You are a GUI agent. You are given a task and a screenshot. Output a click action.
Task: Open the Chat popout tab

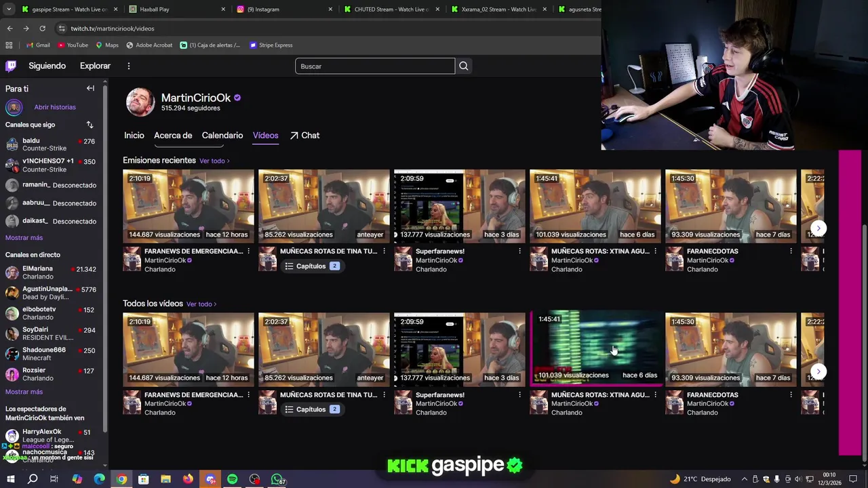pos(304,136)
